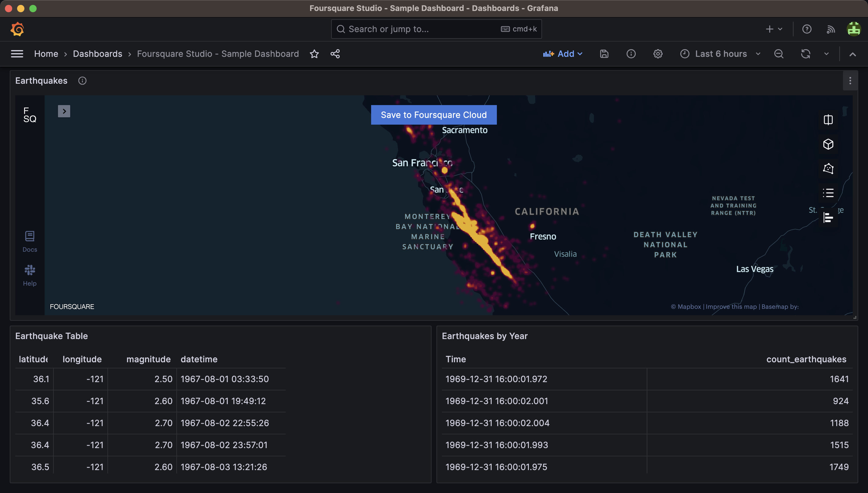Star the Foursquare Studio dashboard
This screenshot has height=493, width=868.
click(314, 54)
